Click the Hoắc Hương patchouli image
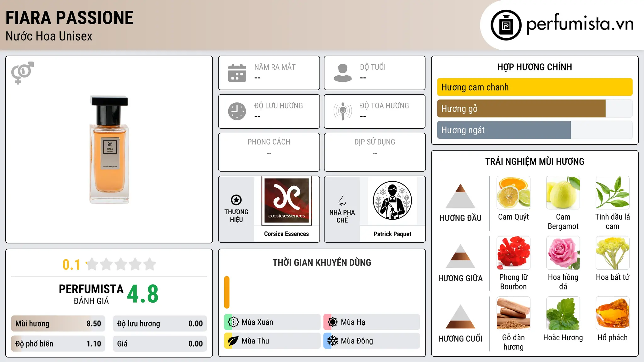 click(563, 313)
